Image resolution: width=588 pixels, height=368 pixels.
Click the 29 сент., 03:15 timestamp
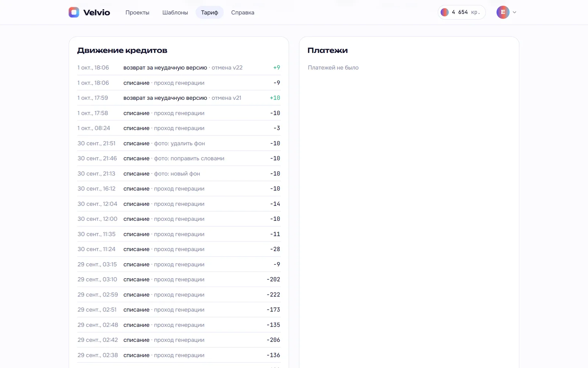pos(97,264)
